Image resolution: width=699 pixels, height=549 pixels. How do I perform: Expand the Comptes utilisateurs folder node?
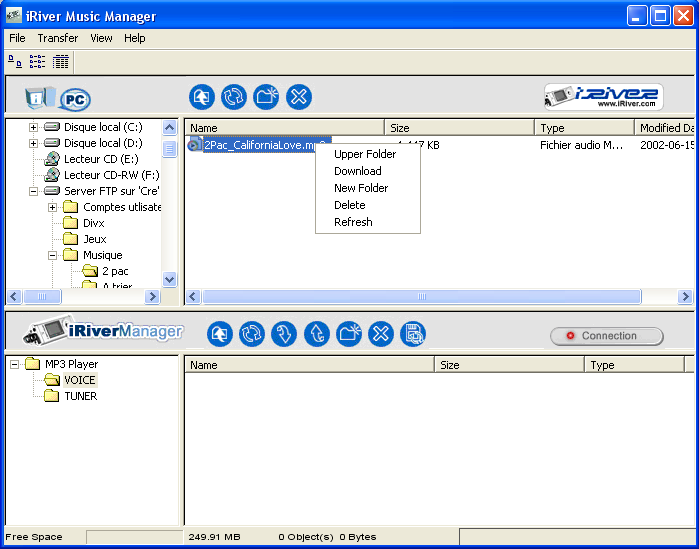click(53, 208)
